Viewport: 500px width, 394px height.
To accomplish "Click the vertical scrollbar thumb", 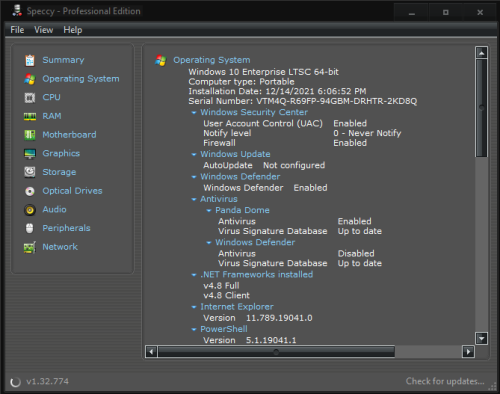I will click(482, 108).
